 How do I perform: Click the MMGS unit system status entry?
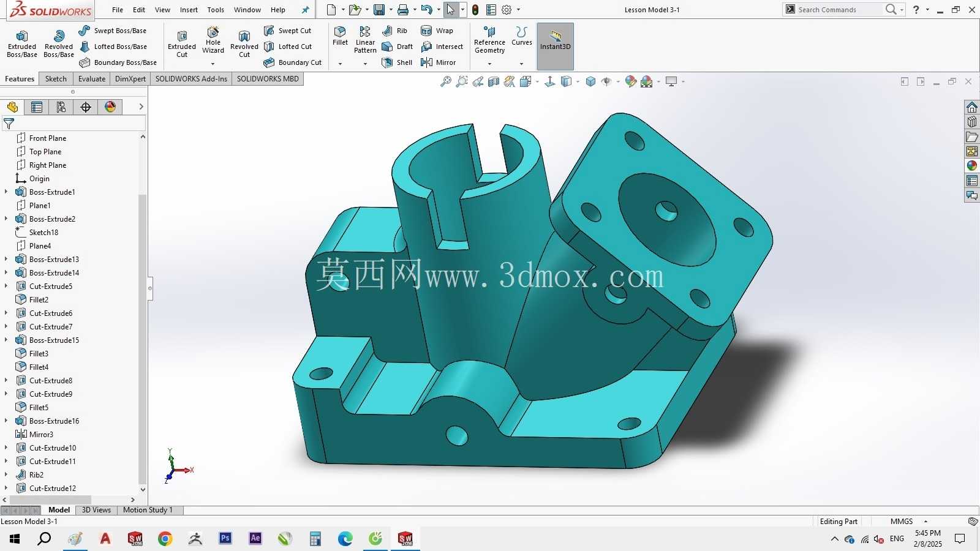point(902,522)
